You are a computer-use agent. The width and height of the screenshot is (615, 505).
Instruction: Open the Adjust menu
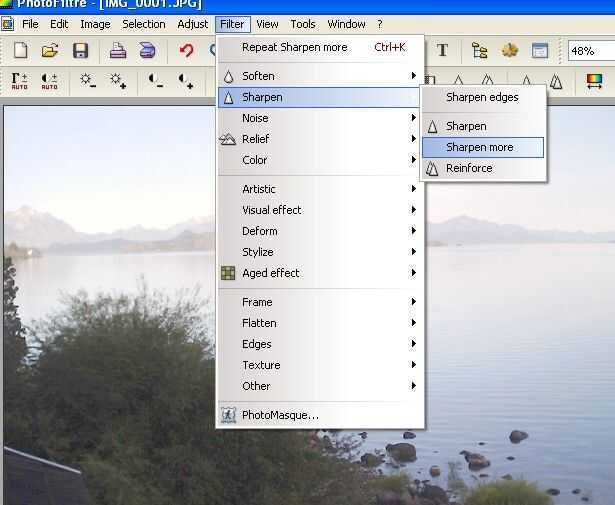pyautogui.click(x=192, y=24)
